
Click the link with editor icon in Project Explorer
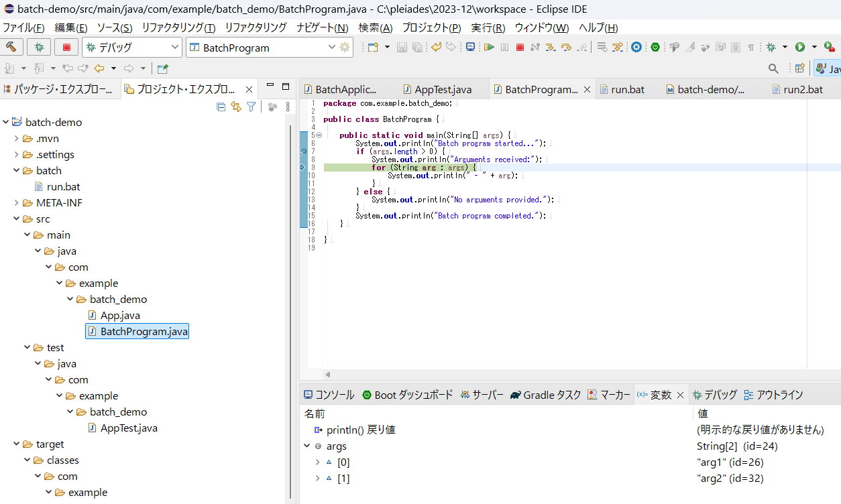pos(236,107)
